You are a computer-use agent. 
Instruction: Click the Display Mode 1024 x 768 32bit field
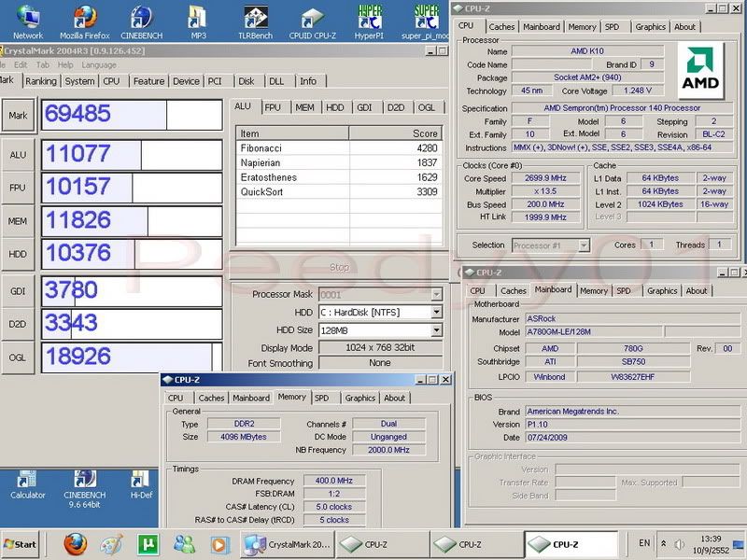(380, 347)
